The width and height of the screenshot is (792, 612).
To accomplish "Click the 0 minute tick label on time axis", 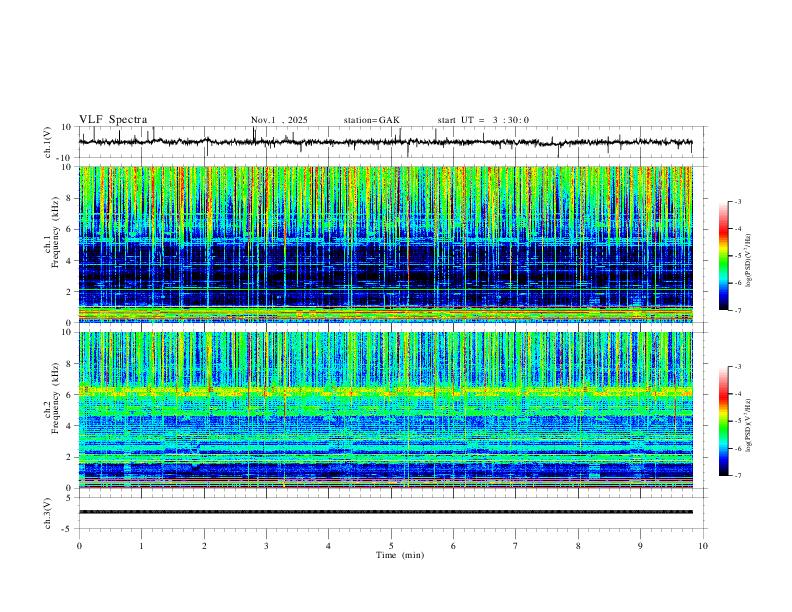I will click(x=79, y=546).
